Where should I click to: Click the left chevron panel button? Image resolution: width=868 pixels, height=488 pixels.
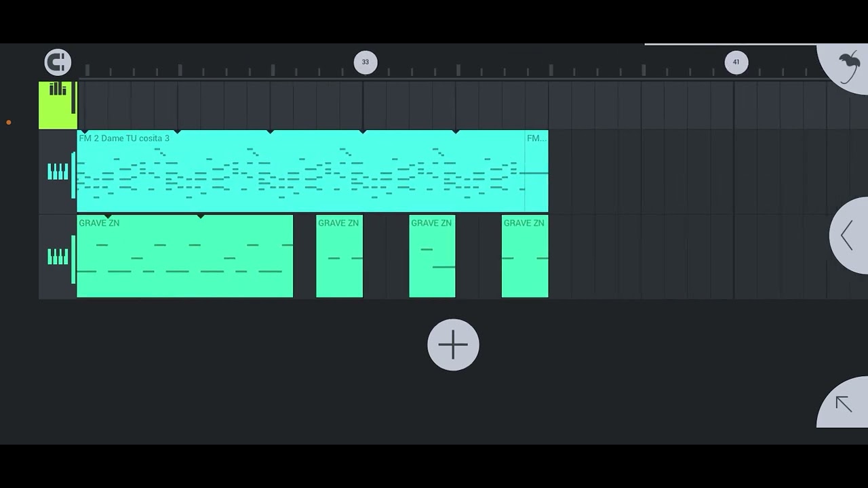point(848,235)
